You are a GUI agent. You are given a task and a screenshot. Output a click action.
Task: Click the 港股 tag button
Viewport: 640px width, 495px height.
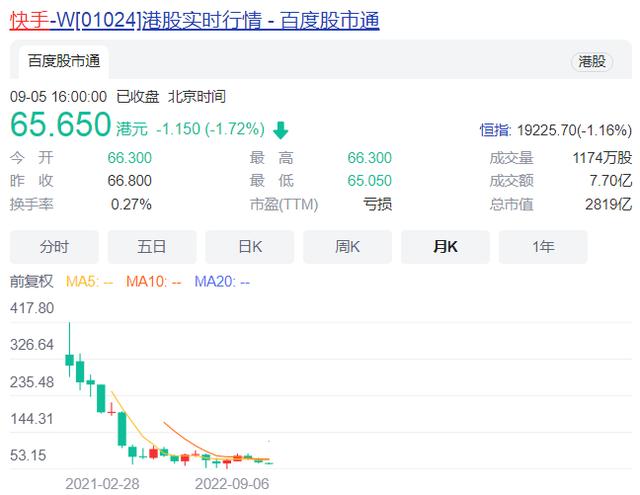pyautogui.click(x=591, y=62)
